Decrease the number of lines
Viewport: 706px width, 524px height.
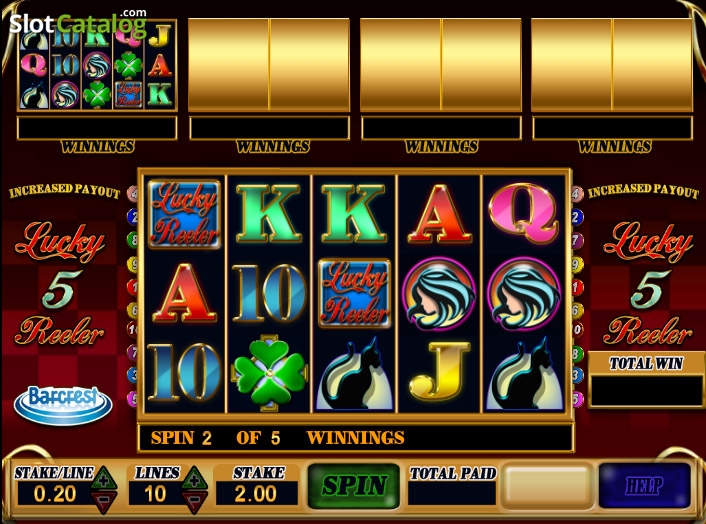[195, 502]
